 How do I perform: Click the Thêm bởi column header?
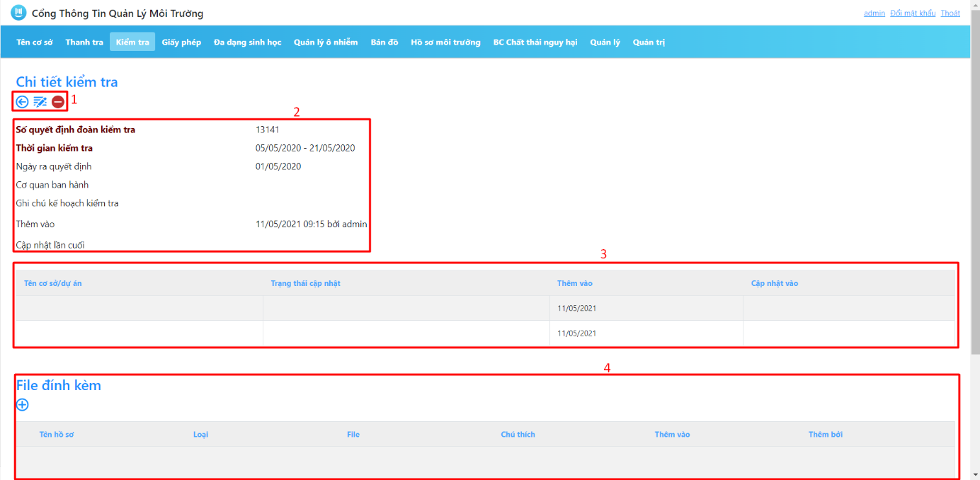tap(826, 434)
